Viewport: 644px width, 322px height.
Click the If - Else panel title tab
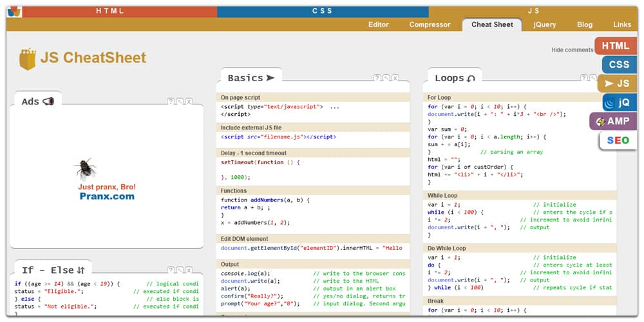point(53,270)
